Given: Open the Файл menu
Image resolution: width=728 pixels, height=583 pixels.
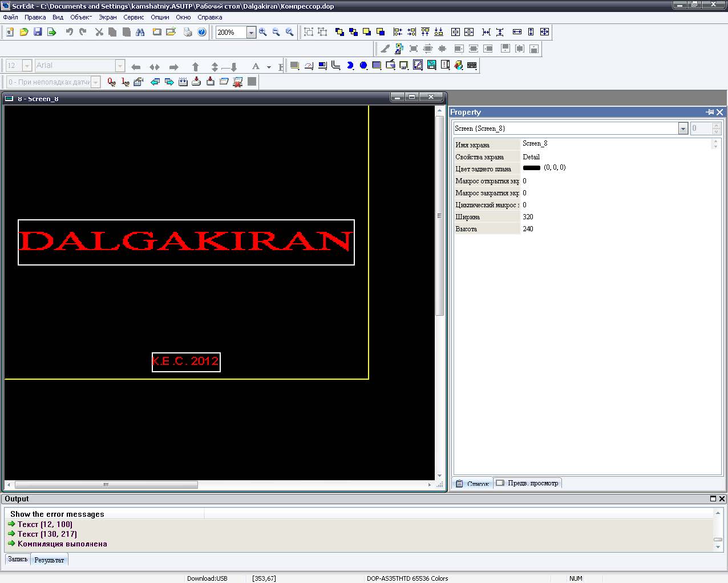Looking at the screenshot, I should [10, 17].
